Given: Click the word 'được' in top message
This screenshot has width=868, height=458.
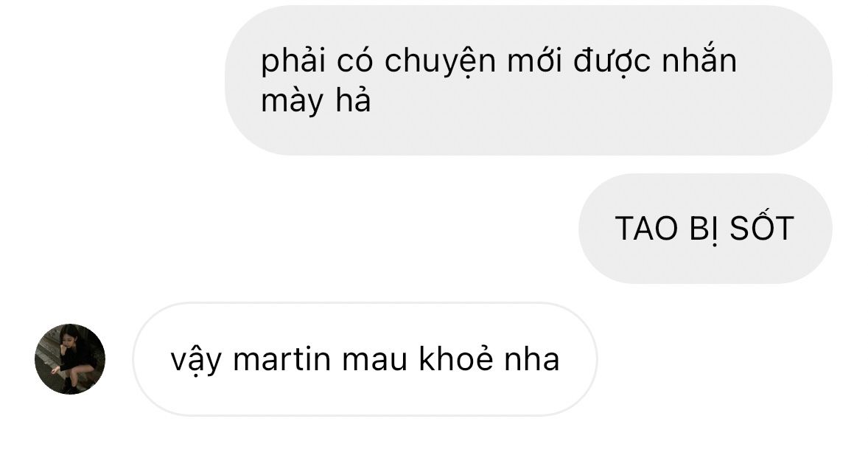Looking at the screenshot, I should (612, 62).
